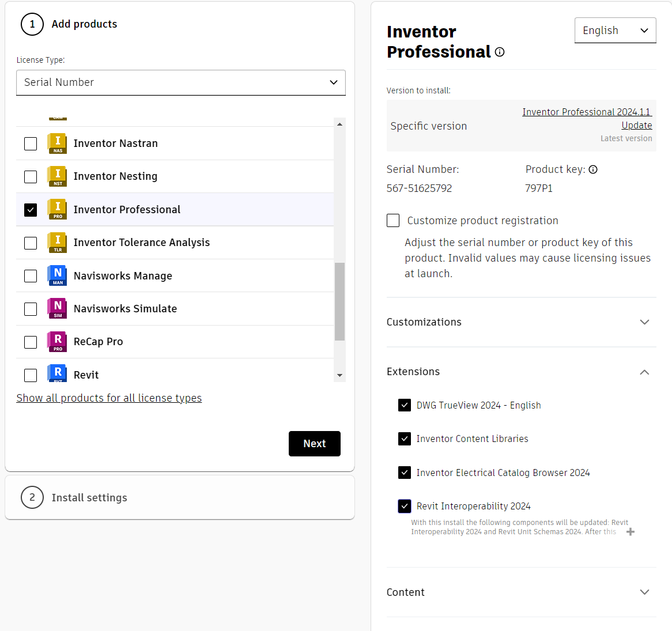This screenshot has height=631, width=672.
Task: Click the product list scrollbar thumb
Action: tap(339, 301)
